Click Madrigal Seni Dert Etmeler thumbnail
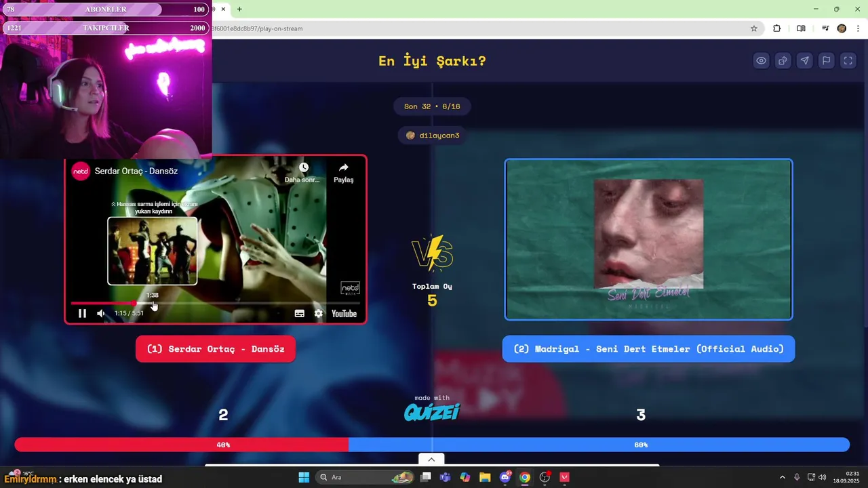The width and height of the screenshot is (868, 488). (x=648, y=239)
